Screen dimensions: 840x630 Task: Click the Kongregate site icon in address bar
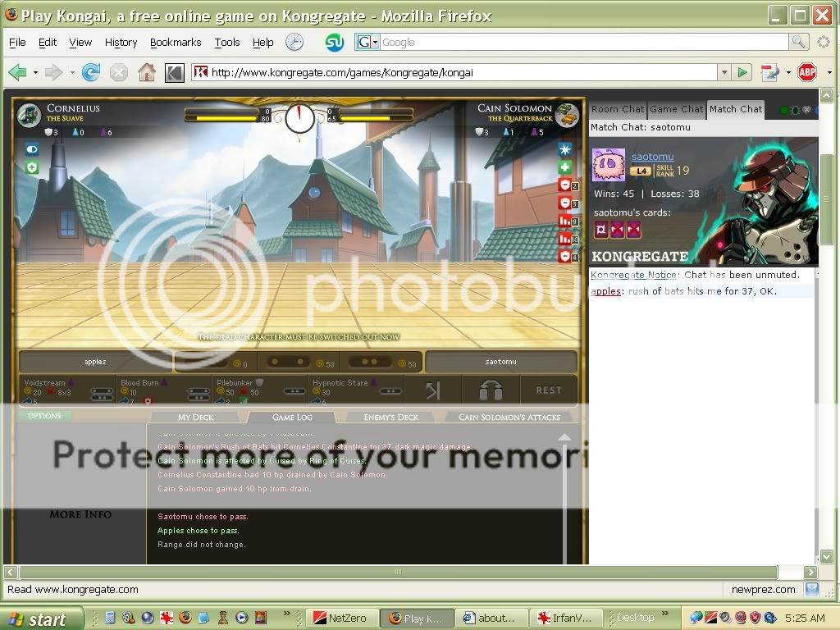[200, 72]
